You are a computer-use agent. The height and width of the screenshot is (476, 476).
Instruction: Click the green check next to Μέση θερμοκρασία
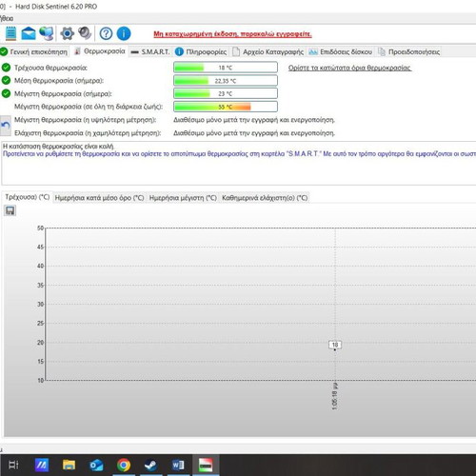(6, 80)
